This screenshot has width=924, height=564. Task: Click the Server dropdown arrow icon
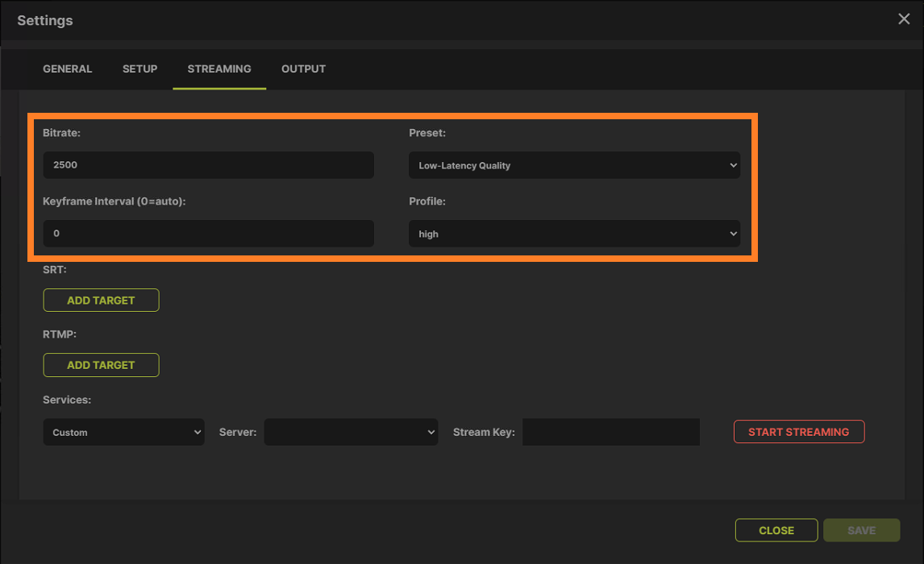(x=428, y=432)
